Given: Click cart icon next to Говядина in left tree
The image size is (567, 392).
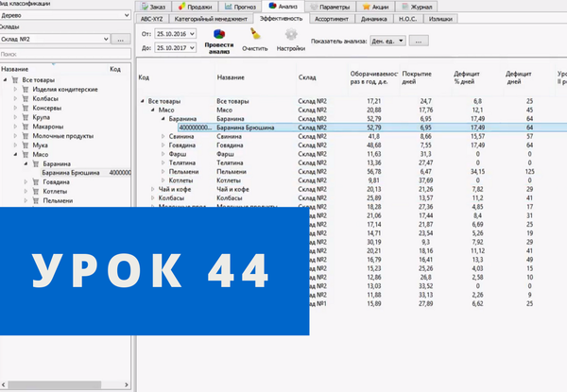Looking at the screenshot, I should click(x=36, y=181).
